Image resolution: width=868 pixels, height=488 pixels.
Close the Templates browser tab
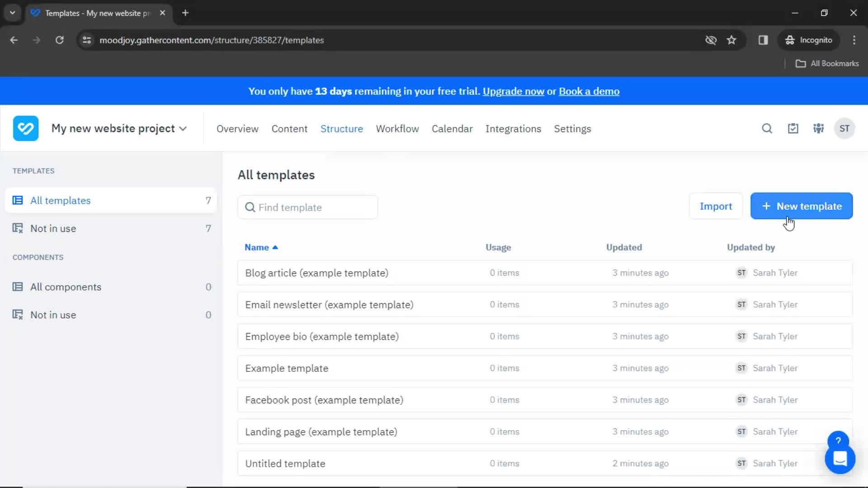(162, 13)
